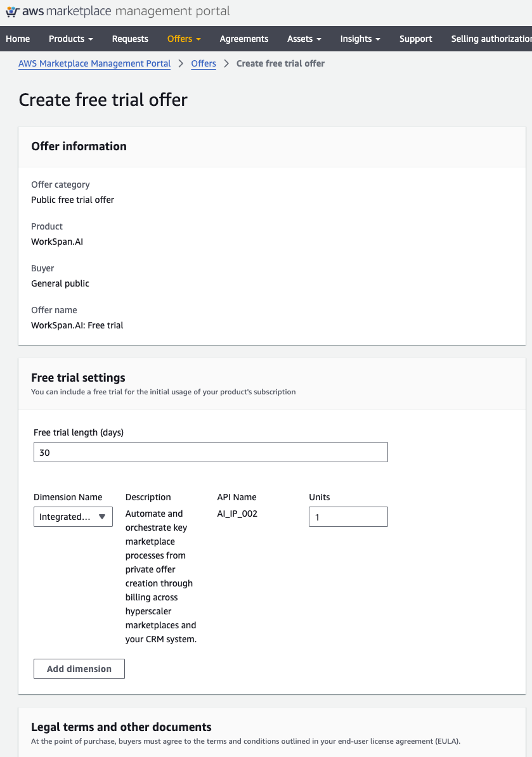532x757 pixels.
Task: Expand the Assets dropdown menu
Action: (x=304, y=39)
